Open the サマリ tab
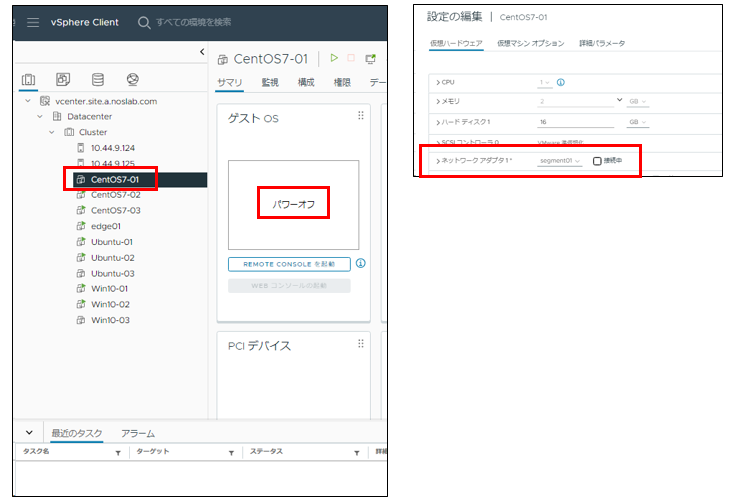The image size is (735, 504). tap(230, 83)
